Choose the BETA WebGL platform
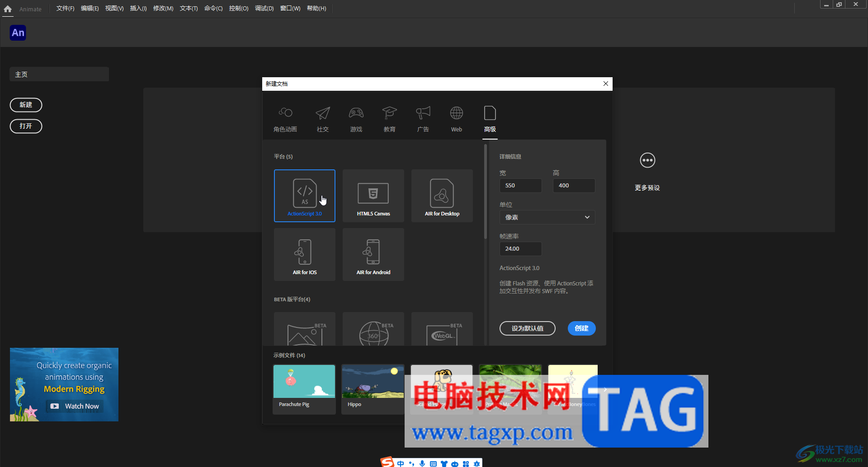 pyautogui.click(x=442, y=329)
